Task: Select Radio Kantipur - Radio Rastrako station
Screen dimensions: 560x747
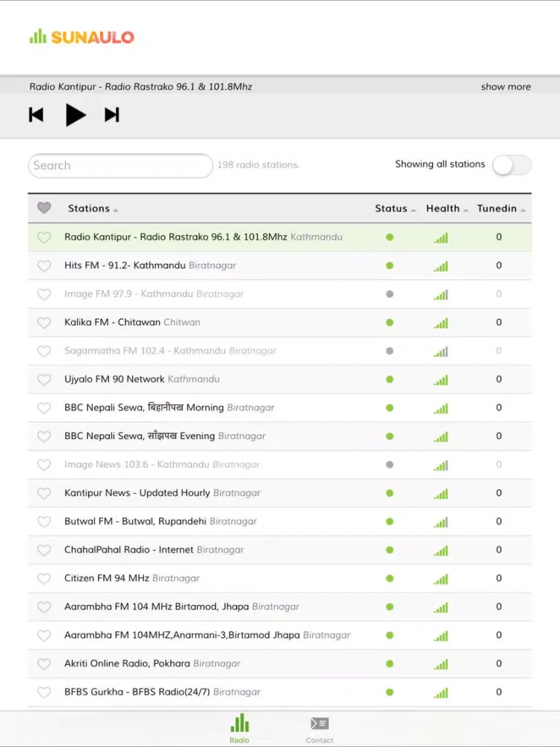Action: (x=279, y=237)
